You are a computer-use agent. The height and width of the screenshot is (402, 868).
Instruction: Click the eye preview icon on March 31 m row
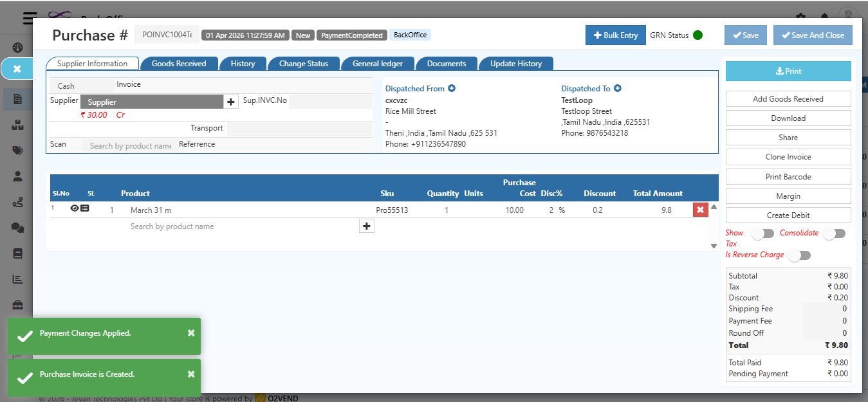74,208
